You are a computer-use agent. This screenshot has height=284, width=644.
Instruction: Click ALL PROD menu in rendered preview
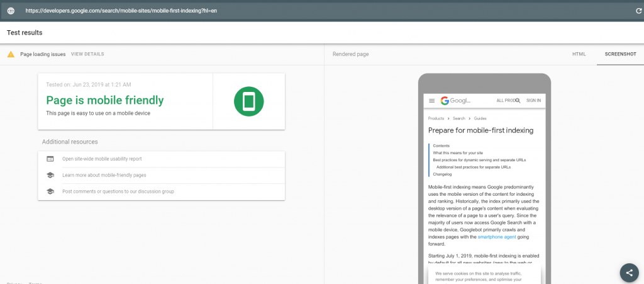[x=506, y=100]
